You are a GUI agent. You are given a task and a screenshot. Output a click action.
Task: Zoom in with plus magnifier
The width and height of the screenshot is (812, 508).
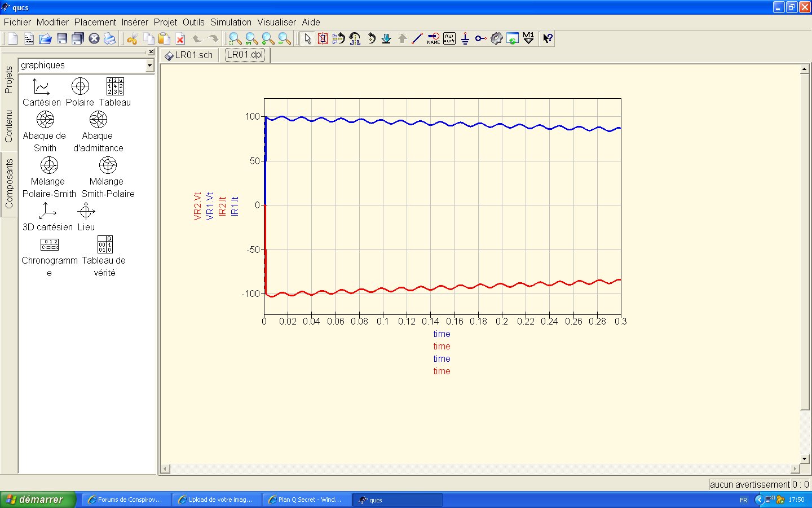pyautogui.click(x=268, y=38)
